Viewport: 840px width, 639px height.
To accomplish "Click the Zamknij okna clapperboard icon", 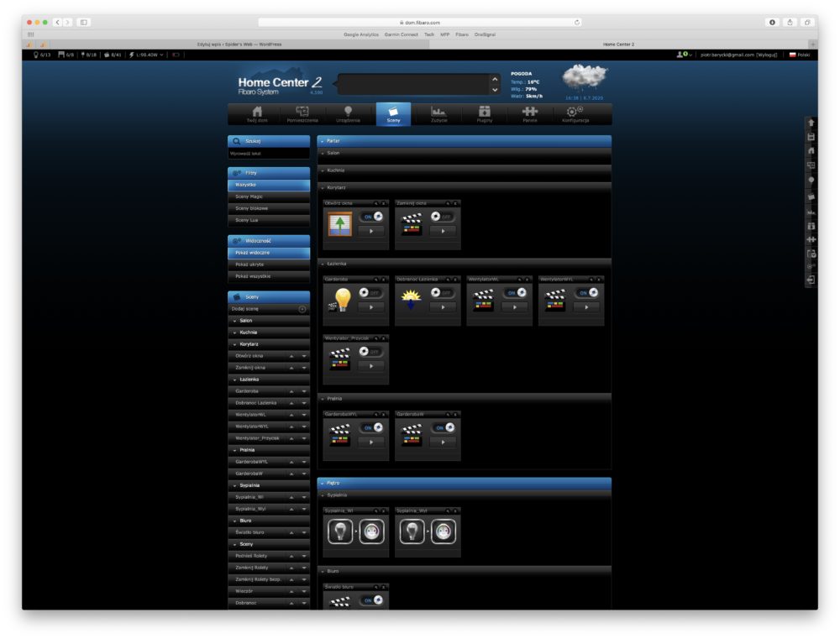I will [412, 224].
